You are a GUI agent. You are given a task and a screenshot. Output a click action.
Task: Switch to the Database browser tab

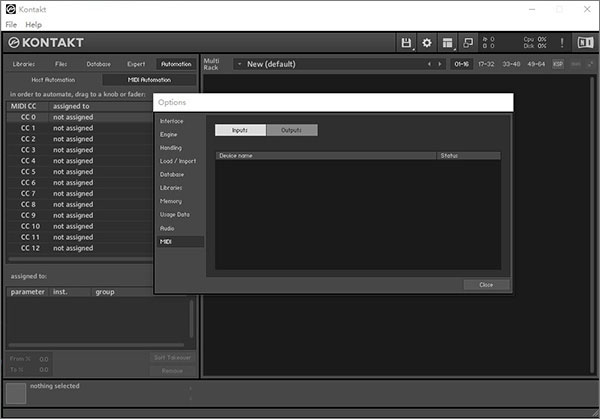(x=98, y=64)
